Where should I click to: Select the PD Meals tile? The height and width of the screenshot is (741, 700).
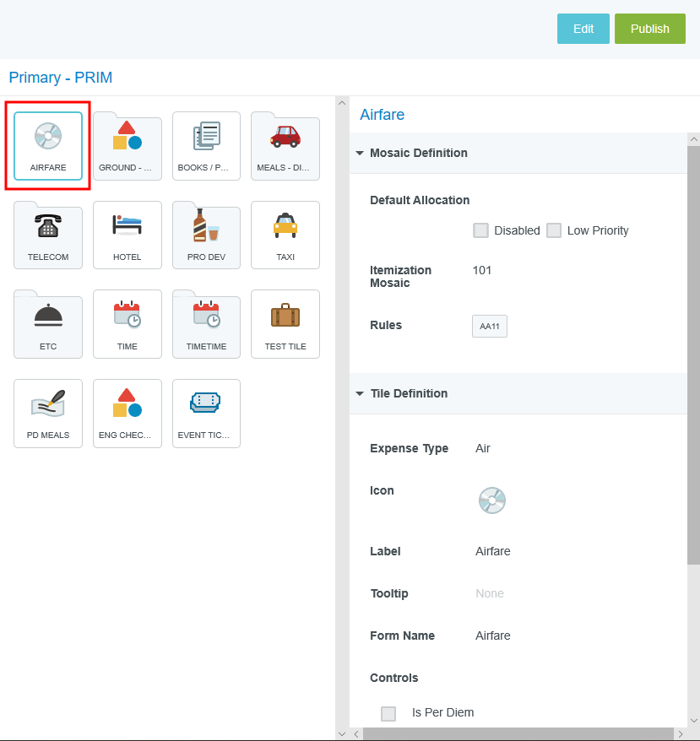[48, 414]
